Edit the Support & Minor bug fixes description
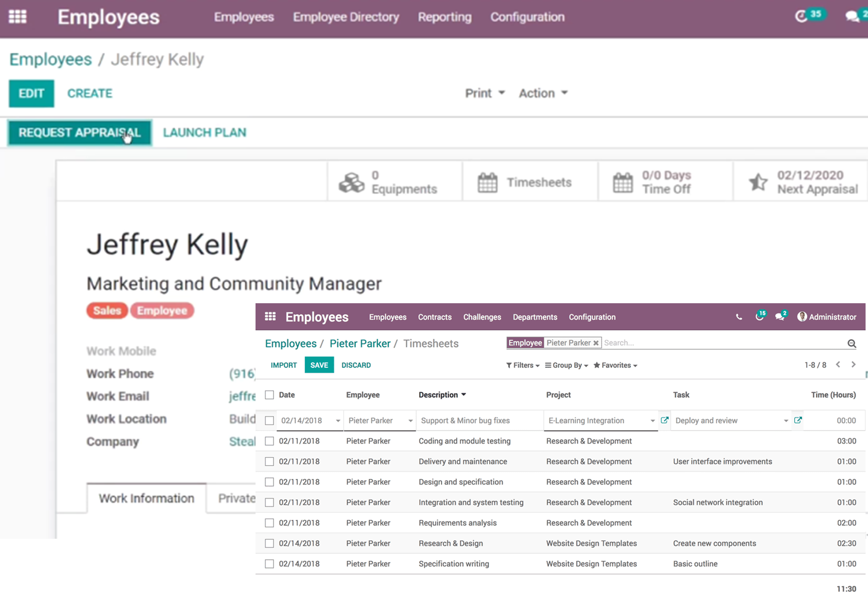868x602 pixels. pos(480,420)
